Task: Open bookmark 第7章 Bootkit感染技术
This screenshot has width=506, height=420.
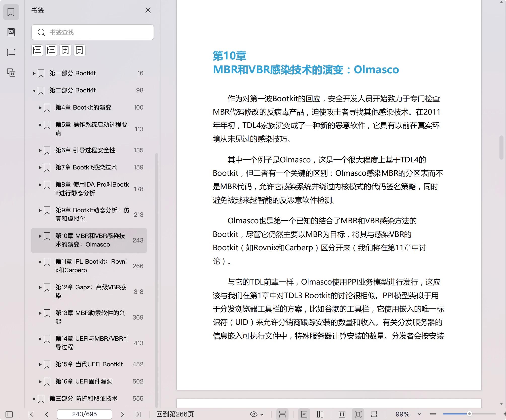Action: coord(86,167)
